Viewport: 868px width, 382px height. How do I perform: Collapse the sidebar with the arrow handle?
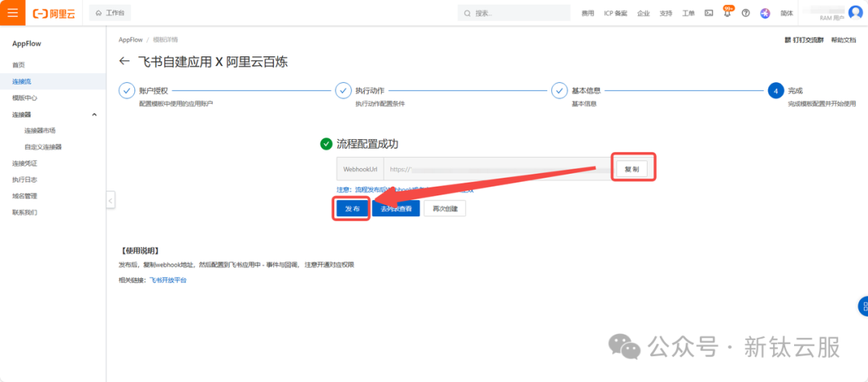tap(111, 200)
